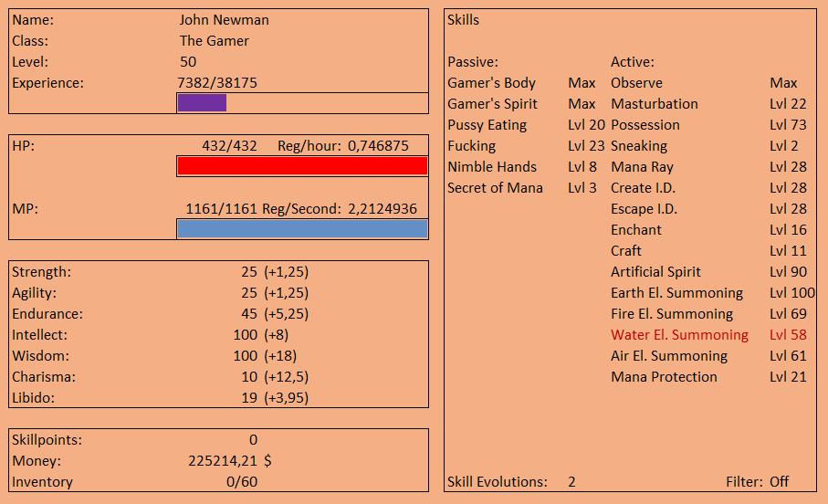This screenshot has width=828, height=504.
Task: Click the inventory count 0/60
Action: click(x=242, y=482)
